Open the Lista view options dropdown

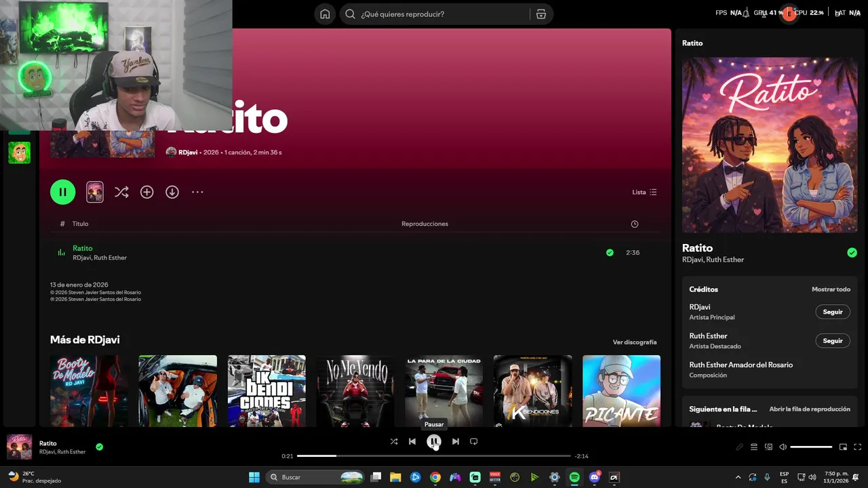tap(644, 192)
